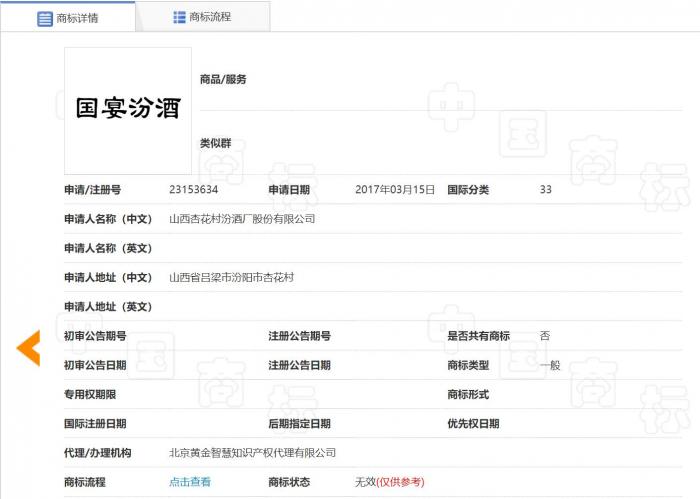Click the 类似群 label
Screen dimensions: 700x499
pos(215,143)
